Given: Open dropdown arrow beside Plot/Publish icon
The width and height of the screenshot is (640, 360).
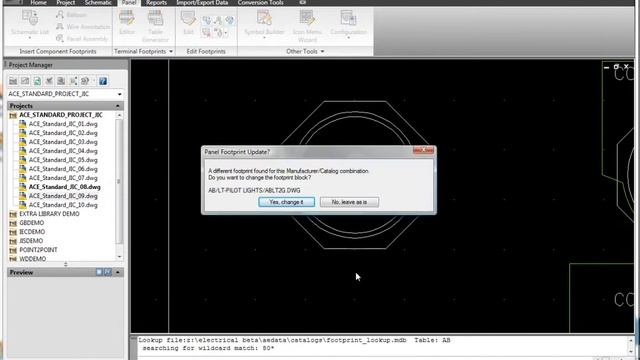Looking at the screenshot, I should (93, 81).
